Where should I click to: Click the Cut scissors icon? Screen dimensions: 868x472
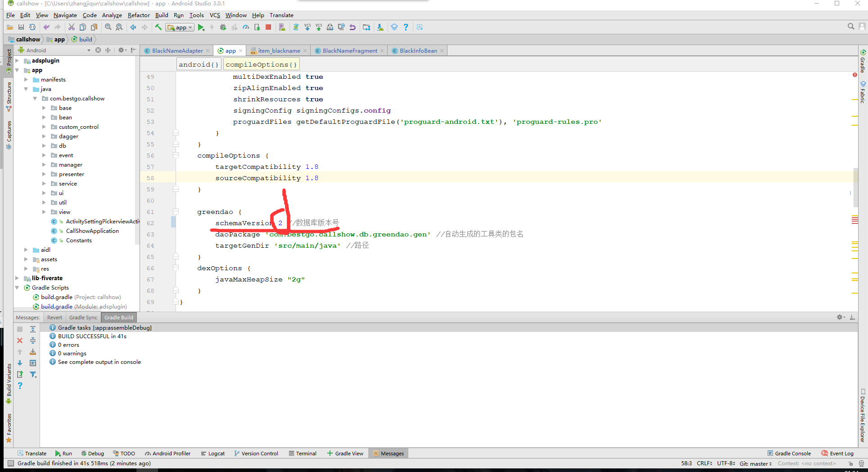[x=72, y=27]
